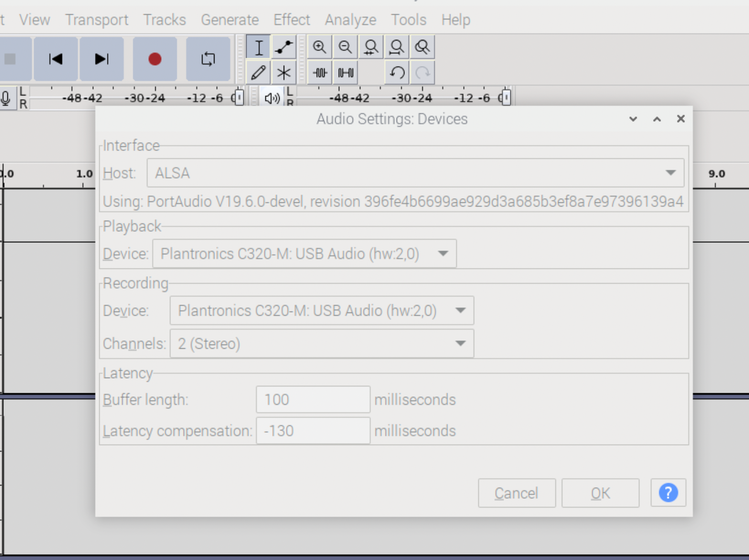Close the Audio Settings: Devices dialog
Screen dimensions: 749x560
(681, 119)
